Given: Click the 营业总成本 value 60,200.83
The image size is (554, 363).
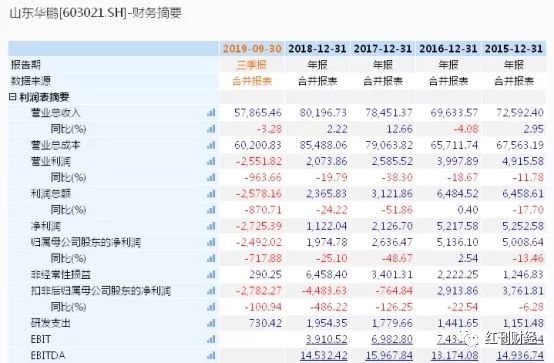Looking at the screenshot, I should pyautogui.click(x=258, y=145).
